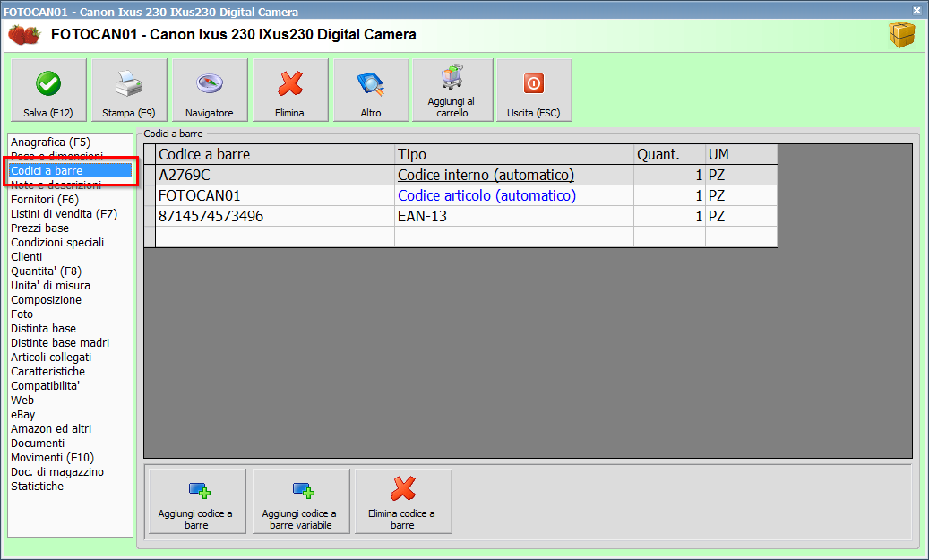Open the Documenti section
Screen dimensions: 929x560
pos(38,444)
